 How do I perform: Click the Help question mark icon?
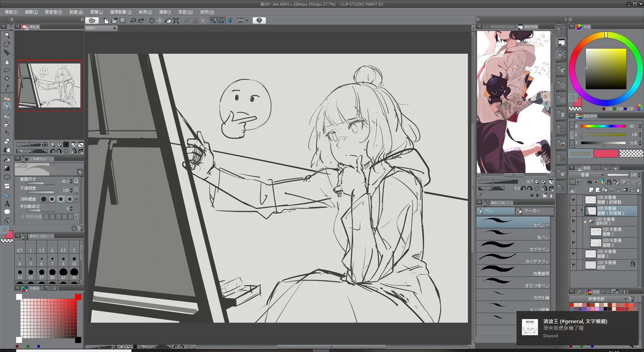click(x=259, y=20)
